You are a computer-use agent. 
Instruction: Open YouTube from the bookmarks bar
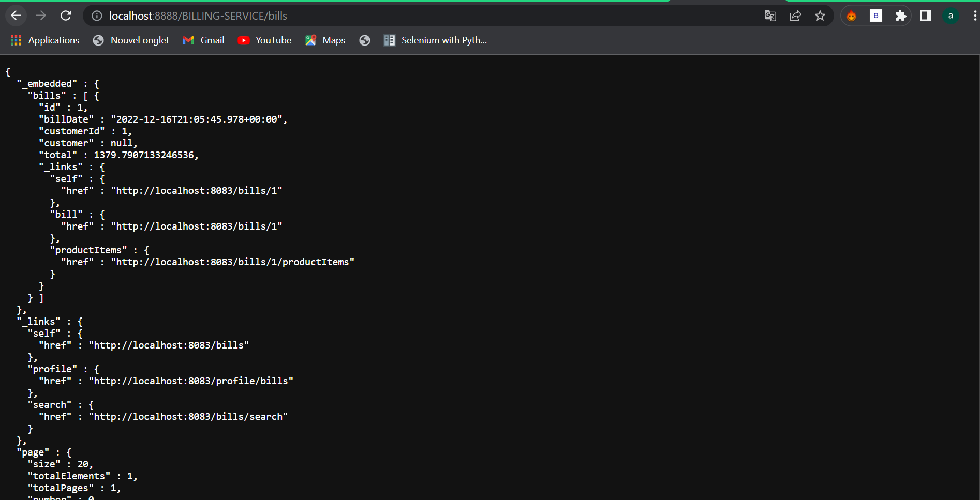click(264, 40)
